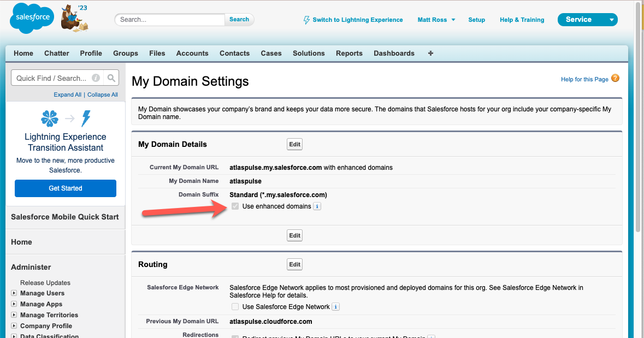The image size is (644, 338).
Task: Open the Solutions tab
Action: (309, 54)
